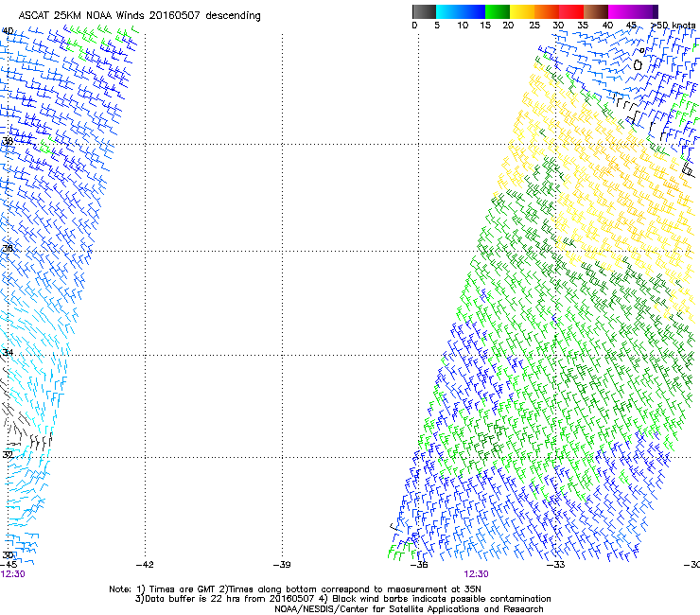Click the brown 35-40 knots legend segment

coord(596,11)
